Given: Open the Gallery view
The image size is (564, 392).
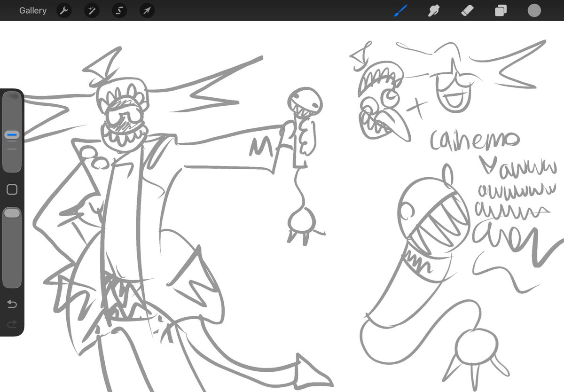Looking at the screenshot, I should pyautogui.click(x=33, y=10).
